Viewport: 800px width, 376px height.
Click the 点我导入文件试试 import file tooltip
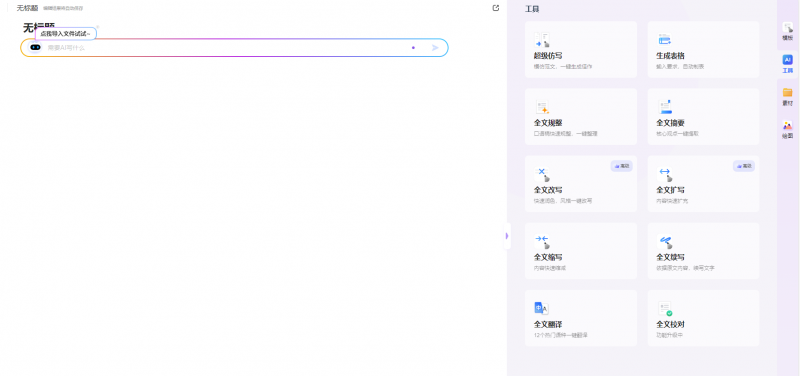click(x=66, y=34)
